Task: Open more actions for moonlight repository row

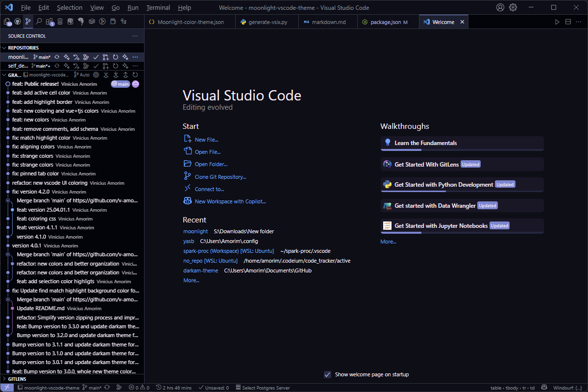Action: [x=135, y=57]
